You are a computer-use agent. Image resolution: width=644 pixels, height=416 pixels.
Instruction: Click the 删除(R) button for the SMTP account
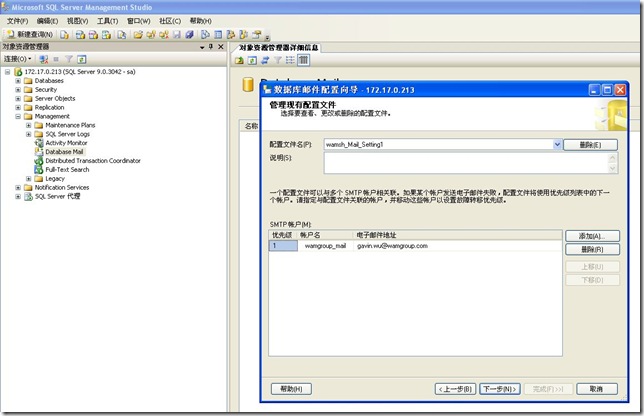click(592, 249)
